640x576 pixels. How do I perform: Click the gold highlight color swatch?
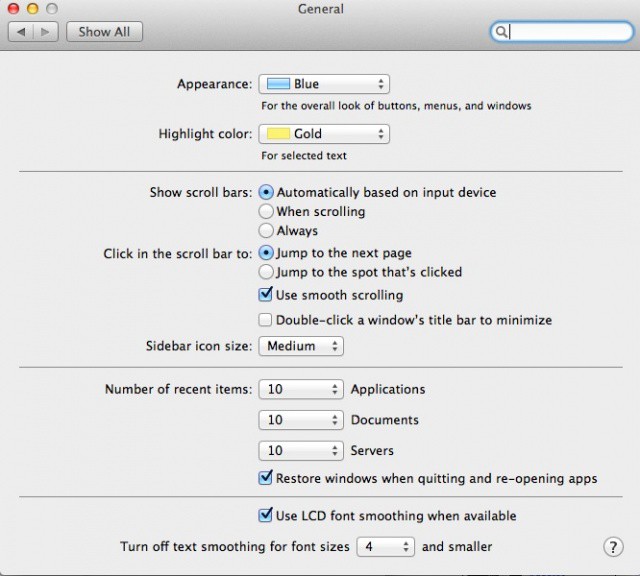point(278,134)
